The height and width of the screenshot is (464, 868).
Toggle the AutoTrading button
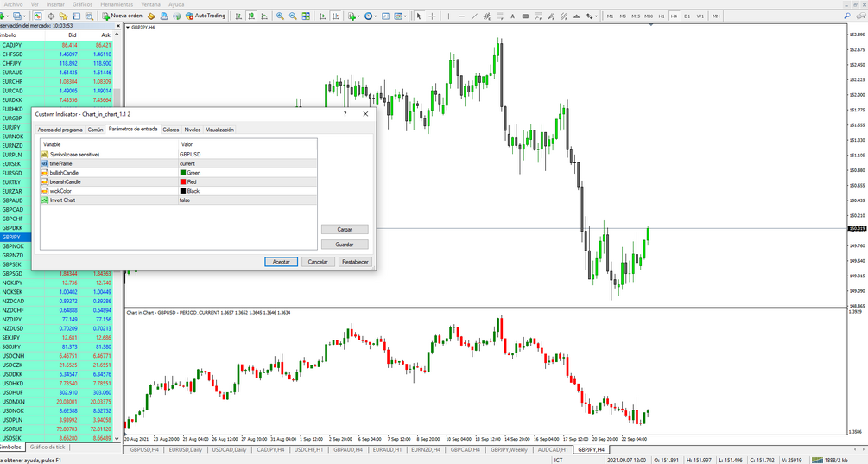coord(206,16)
